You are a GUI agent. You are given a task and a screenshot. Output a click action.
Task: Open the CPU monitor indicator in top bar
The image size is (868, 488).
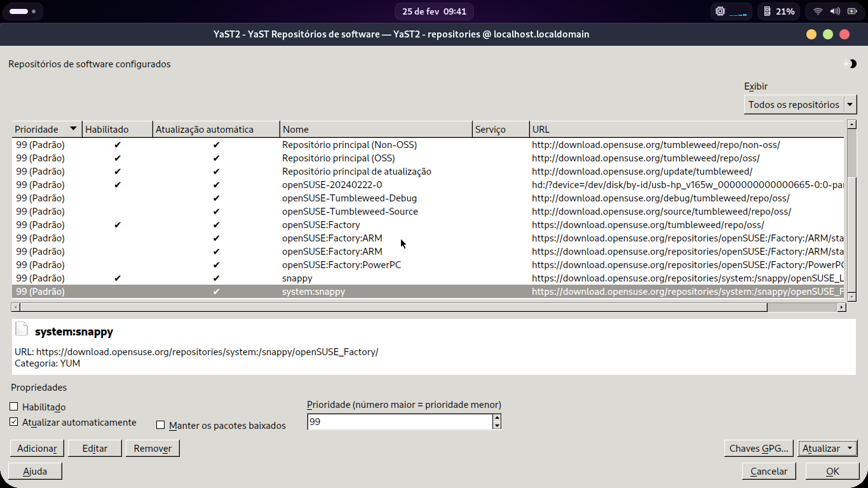coord(731,11)
